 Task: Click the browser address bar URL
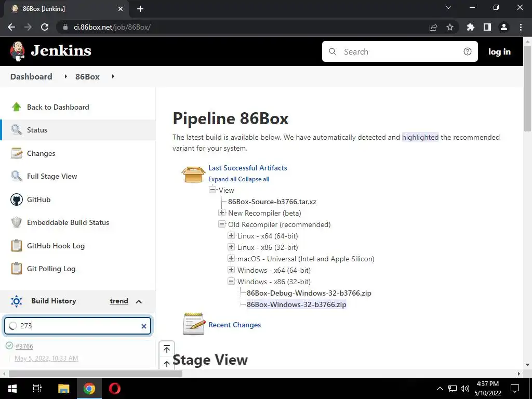coord(112,27)
